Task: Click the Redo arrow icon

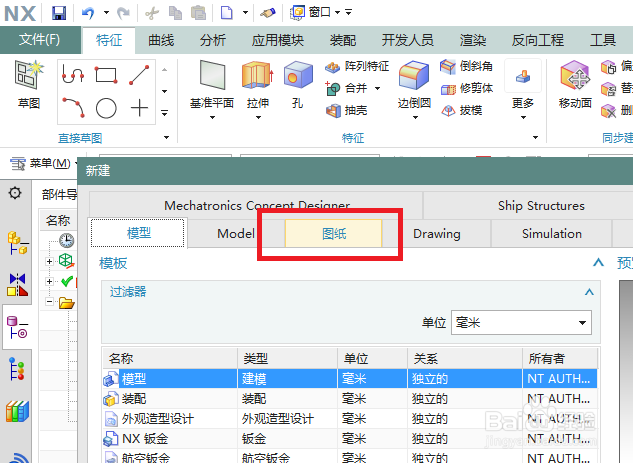Action: [x=123, y=13]
